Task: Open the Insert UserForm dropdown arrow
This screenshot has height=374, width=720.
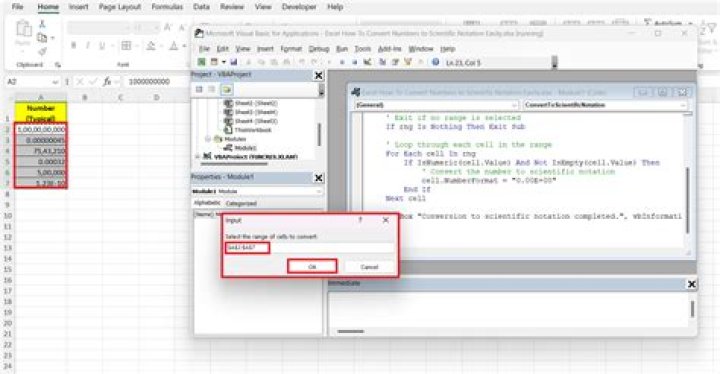Action: click(223, 62)
